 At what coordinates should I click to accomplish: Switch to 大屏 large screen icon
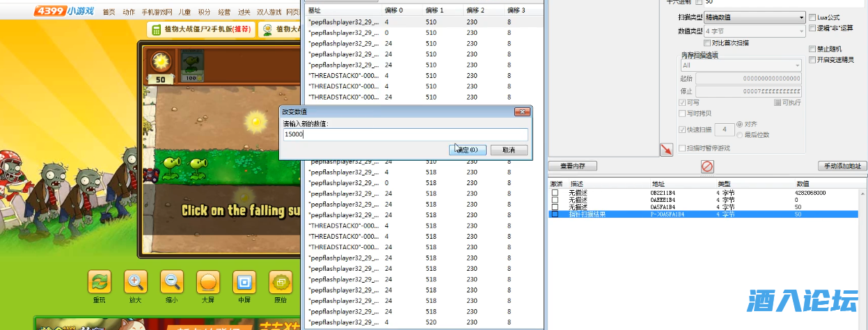pyautogui.click(x=208, y=283)
